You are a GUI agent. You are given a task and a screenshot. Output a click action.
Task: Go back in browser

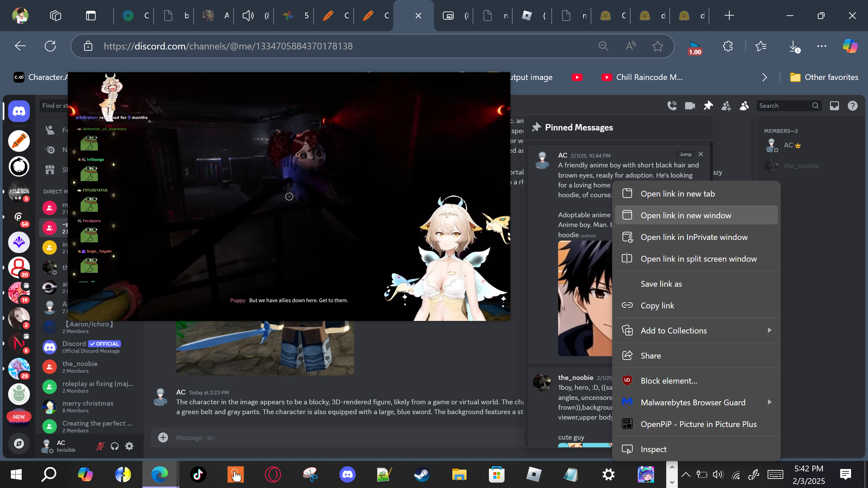(x=20, y=46)
